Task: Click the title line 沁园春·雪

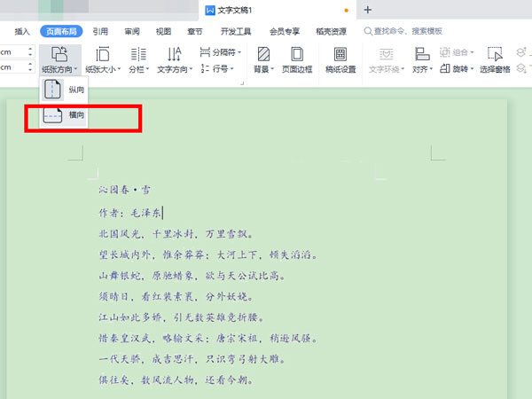Action: [124, 190]
